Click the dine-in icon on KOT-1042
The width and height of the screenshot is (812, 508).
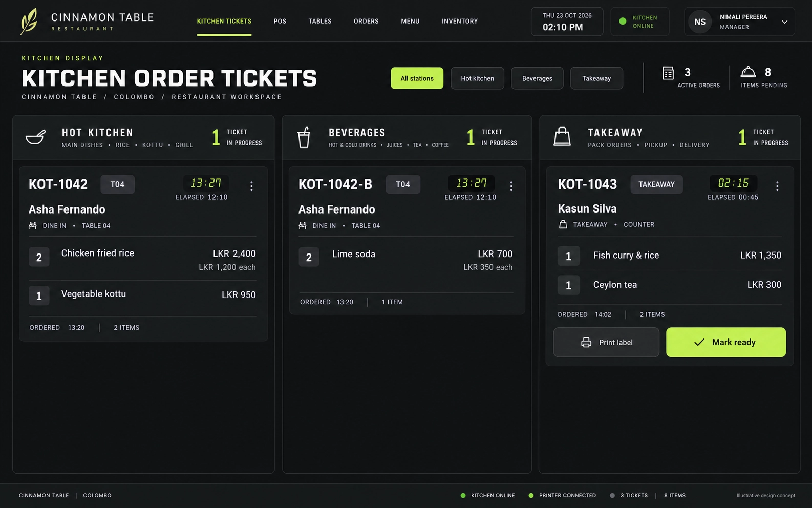[x=33, y=226]
